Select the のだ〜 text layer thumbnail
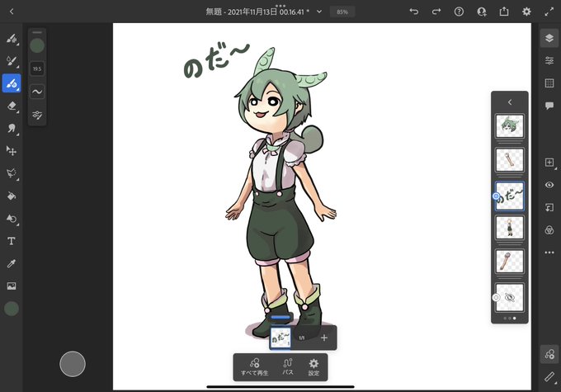The image size is (561, 392). [510, 196]
